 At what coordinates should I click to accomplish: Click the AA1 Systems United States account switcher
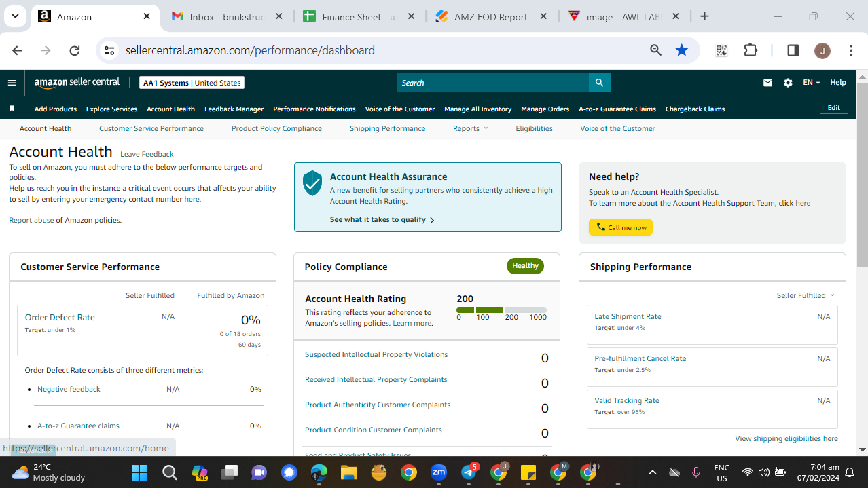192,83
